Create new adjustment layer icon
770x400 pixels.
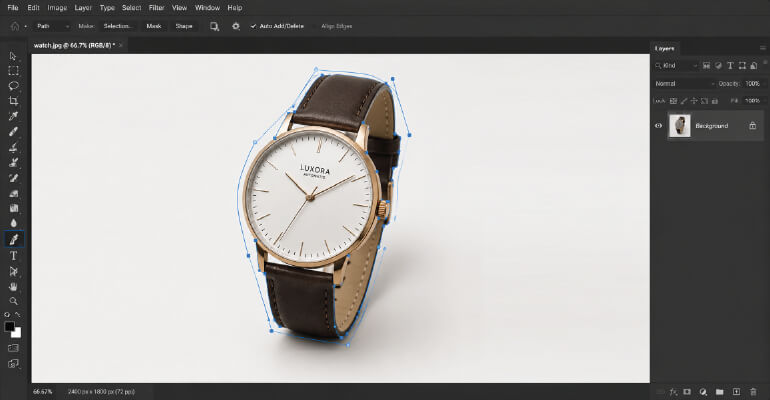703,392
